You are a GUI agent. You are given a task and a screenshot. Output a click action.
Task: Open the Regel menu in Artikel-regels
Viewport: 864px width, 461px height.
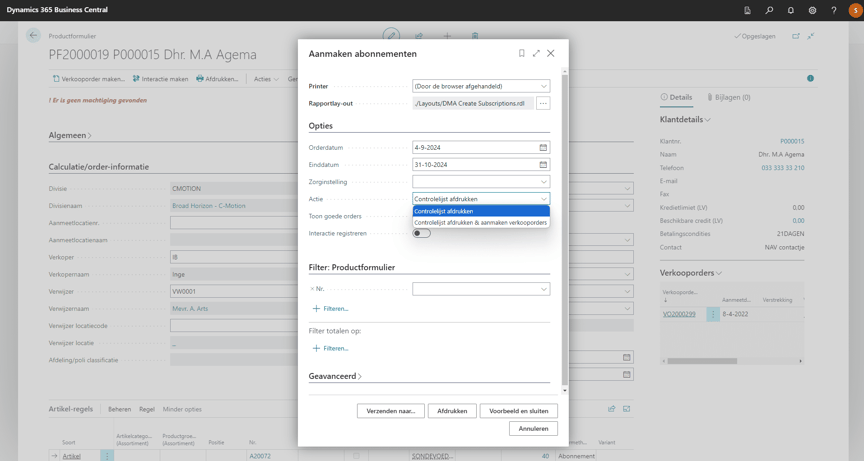coord(147,409)
